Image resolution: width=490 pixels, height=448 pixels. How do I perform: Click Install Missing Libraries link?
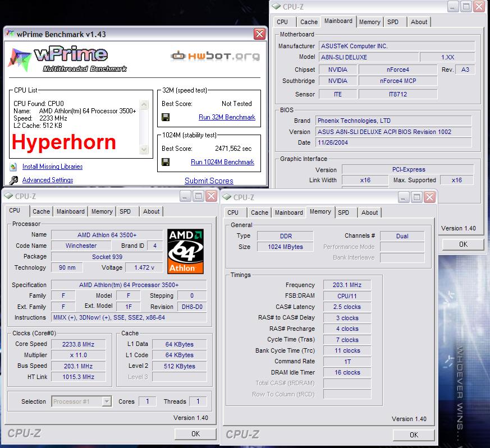click(x=53, y=167)
